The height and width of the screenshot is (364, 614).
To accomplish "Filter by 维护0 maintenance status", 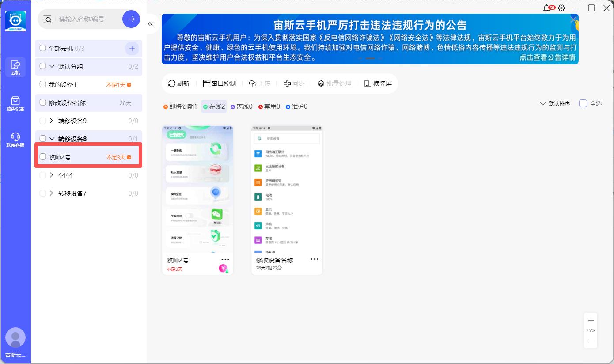I will pos(296,106).
